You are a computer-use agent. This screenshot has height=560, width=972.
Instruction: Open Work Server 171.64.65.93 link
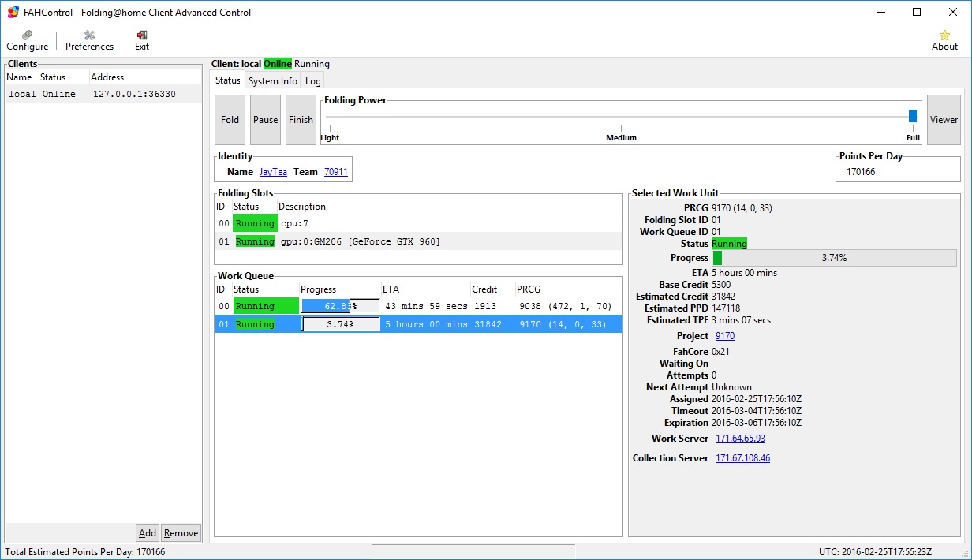(740, 438)
